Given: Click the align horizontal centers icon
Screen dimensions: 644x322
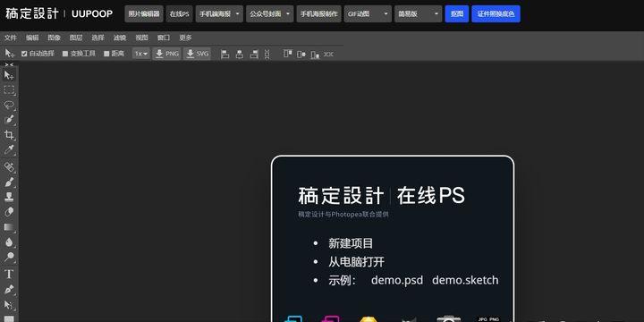Looking at the screenshot, I should pyautogui.click(x=240, y=54).
